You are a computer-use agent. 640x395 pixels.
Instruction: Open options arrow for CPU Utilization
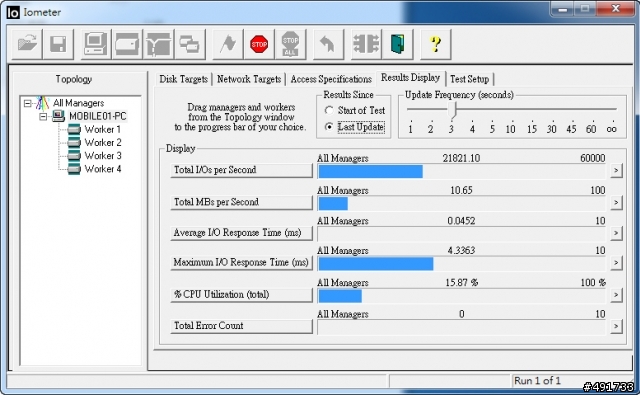click(616, 295)
